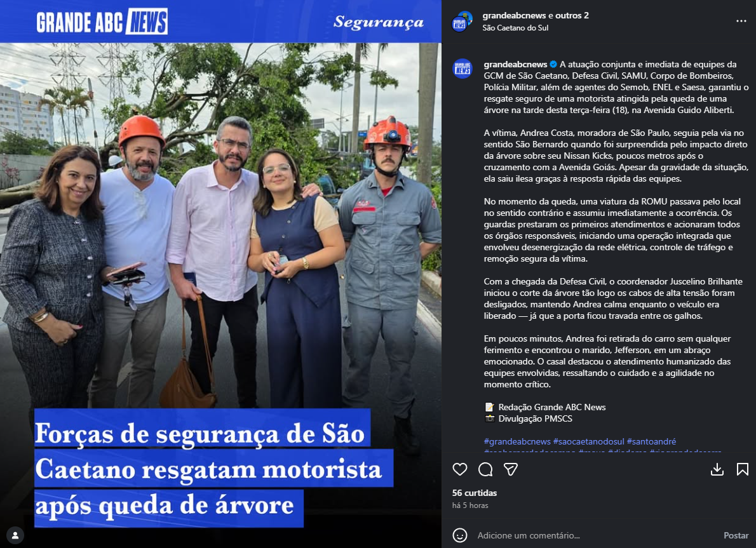Download the post using arrow icon
This screenshot has width=756, height=548.
tap(717, 469)
